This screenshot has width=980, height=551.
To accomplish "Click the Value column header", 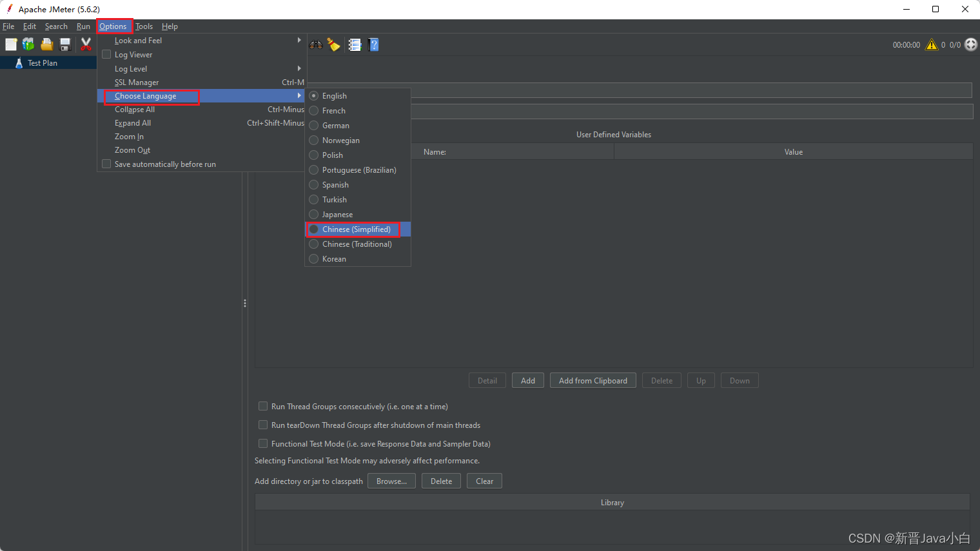I will tap(794, 152).
